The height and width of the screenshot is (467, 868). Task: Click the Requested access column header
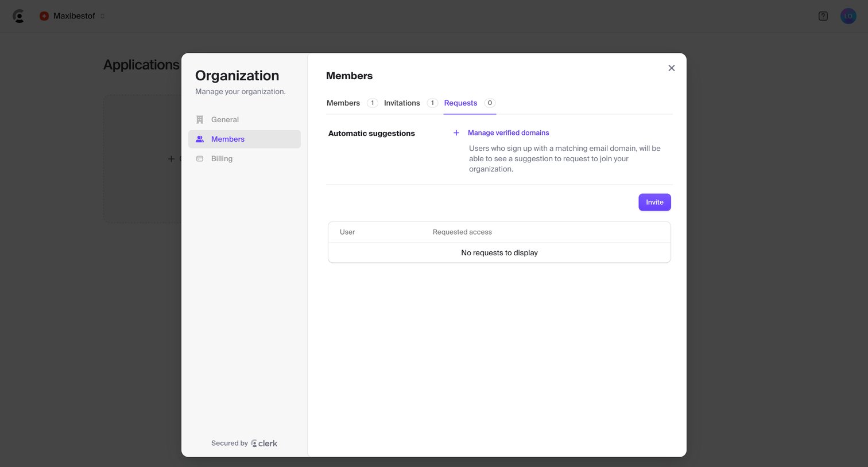click(x=462, y=232)
